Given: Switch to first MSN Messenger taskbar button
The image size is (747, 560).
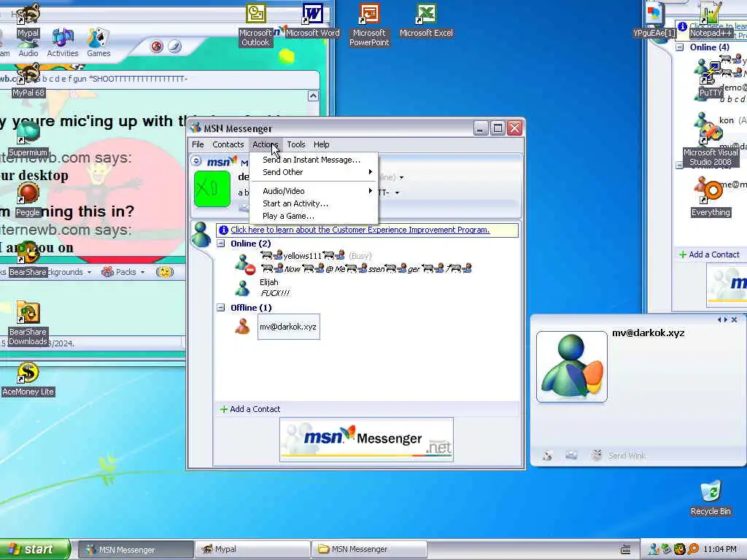Looking at the screenshot, I should [136, 549].
